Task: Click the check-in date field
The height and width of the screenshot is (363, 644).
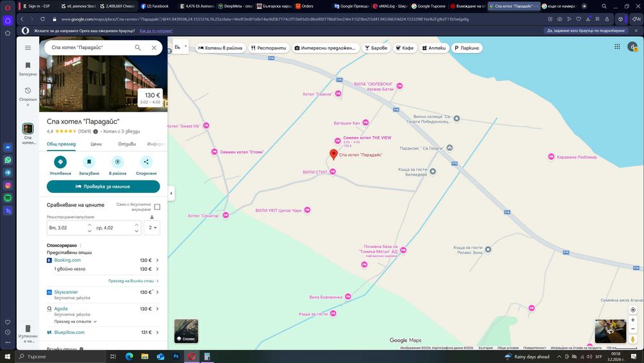Action: [x=70, y=228]
